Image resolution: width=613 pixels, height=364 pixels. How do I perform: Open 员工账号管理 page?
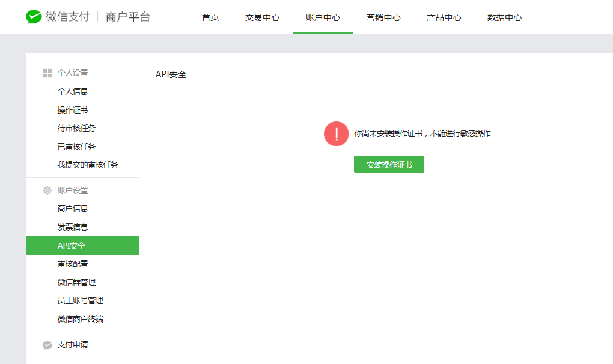81,300
